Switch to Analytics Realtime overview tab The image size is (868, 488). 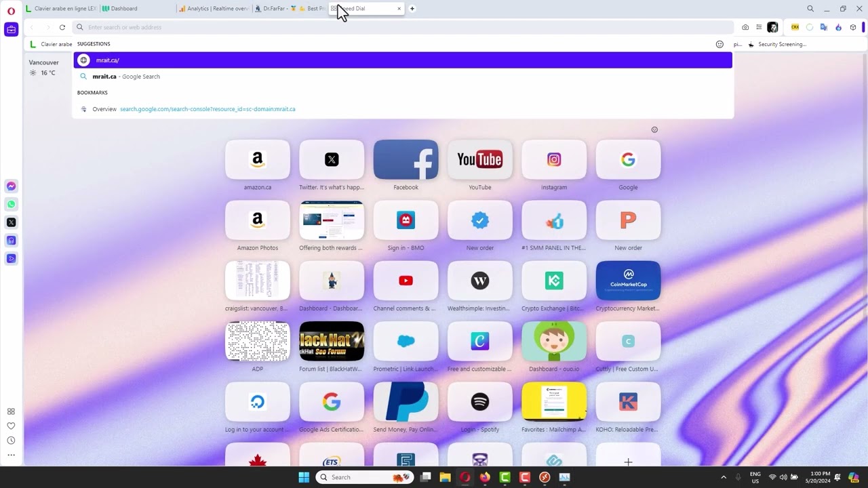214,9
